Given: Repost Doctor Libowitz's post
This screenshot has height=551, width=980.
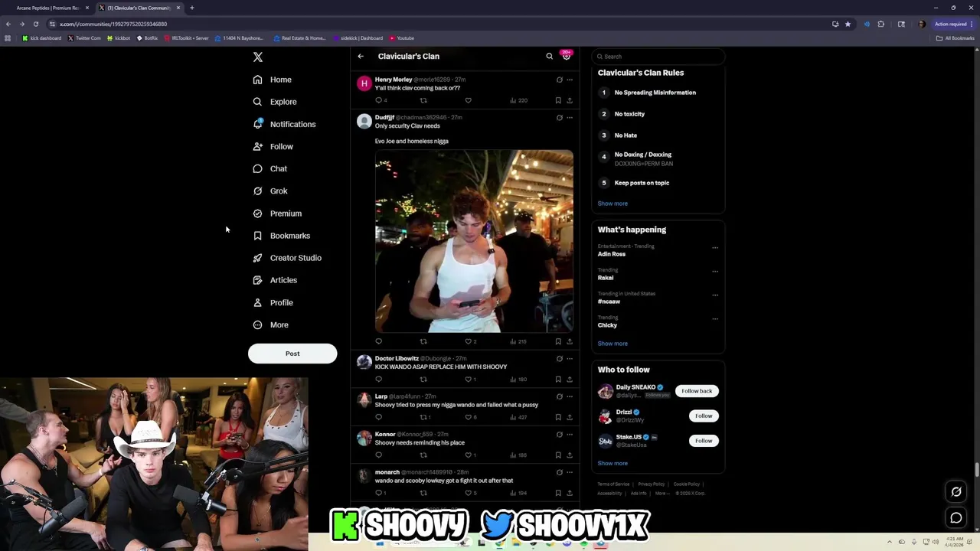Looking at the screenshot, I should 423,380.
